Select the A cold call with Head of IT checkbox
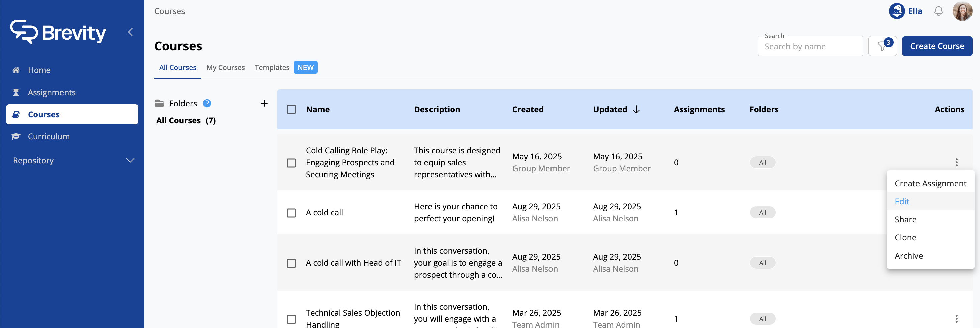 click(x=291, y=263)
